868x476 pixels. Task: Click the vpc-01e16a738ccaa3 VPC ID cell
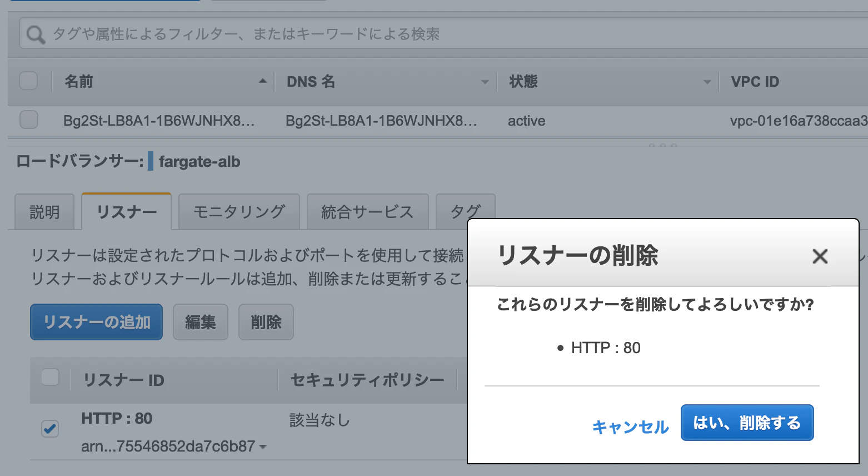point(799,121)
